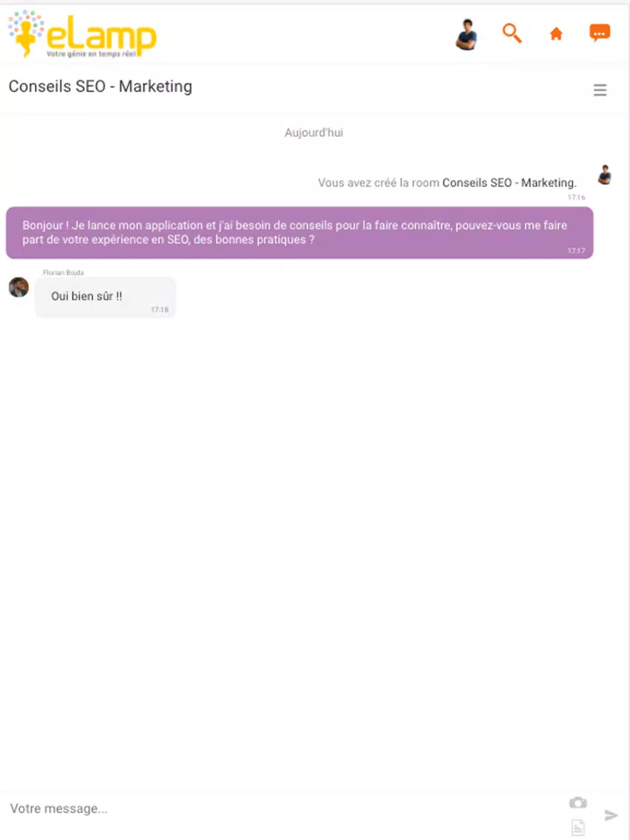
Task: Select the 'Oui bien sûr !!' reply bubble
Action: [105, 297]
